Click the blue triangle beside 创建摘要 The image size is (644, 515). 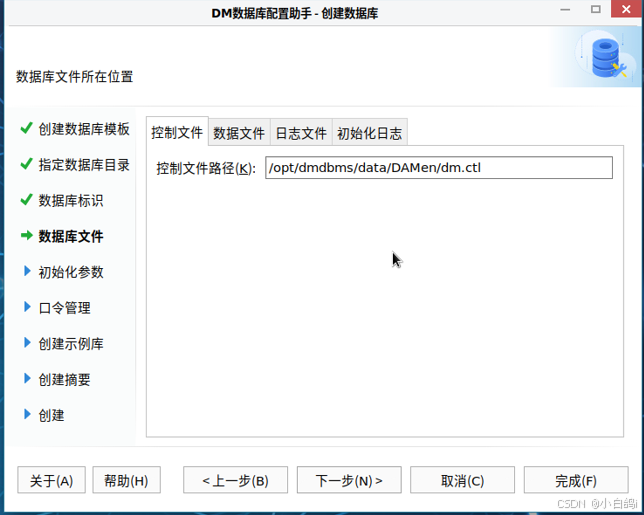(28, 378)
